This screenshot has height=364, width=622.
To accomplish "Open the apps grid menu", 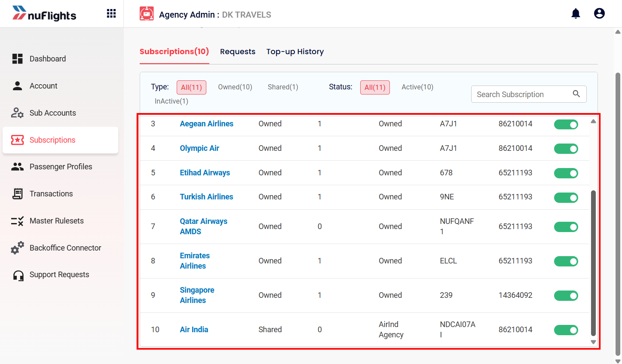I will tap(111, 14).
